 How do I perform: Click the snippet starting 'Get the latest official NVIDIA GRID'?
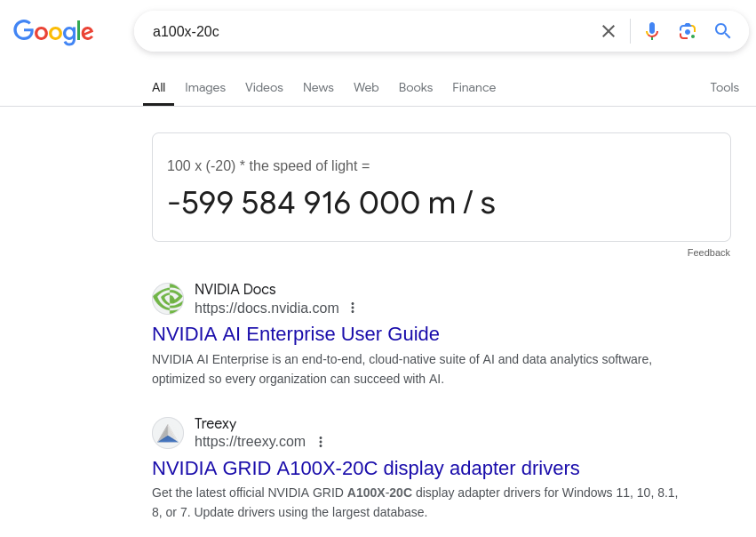(415, 502)
